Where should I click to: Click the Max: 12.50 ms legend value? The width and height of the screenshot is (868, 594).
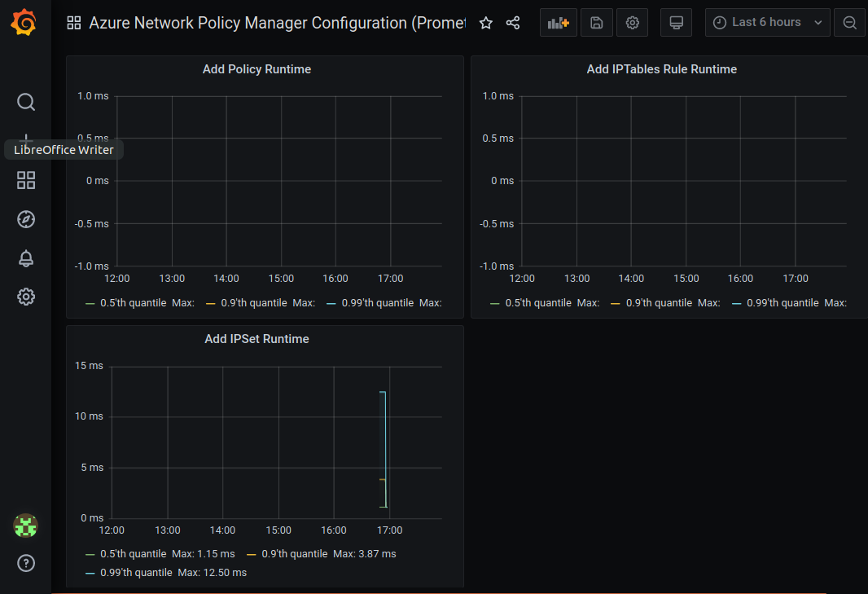tap(213, 573)
